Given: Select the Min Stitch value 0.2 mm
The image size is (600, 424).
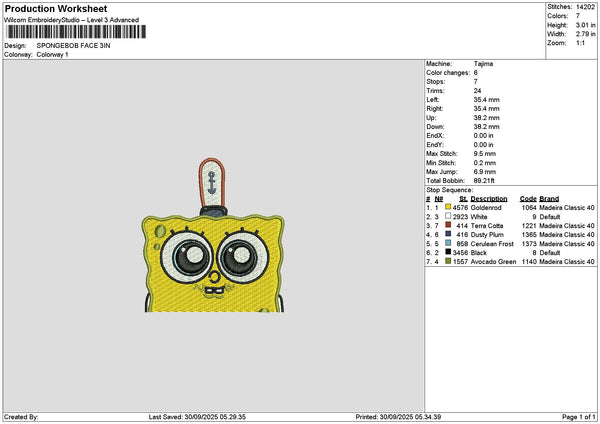Looking at the screenshot, I should [x=484, y=163].
